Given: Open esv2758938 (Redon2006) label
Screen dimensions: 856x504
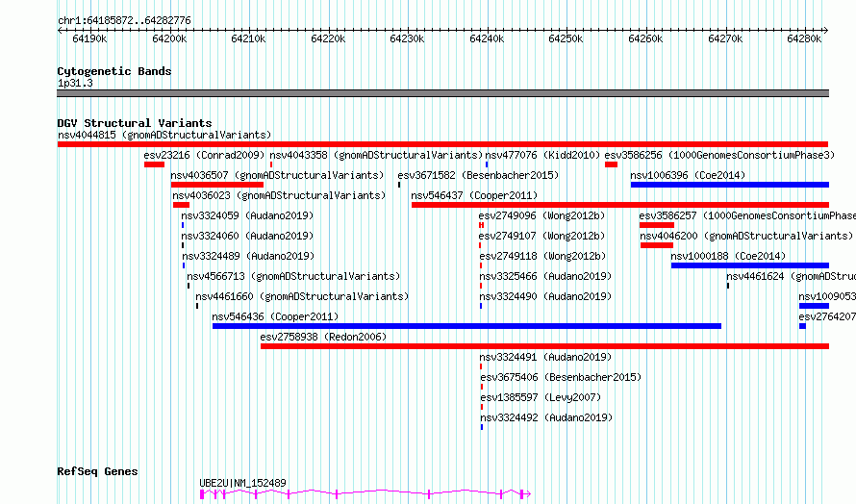Looking at the screenshot, I should (x=323, y=337).
